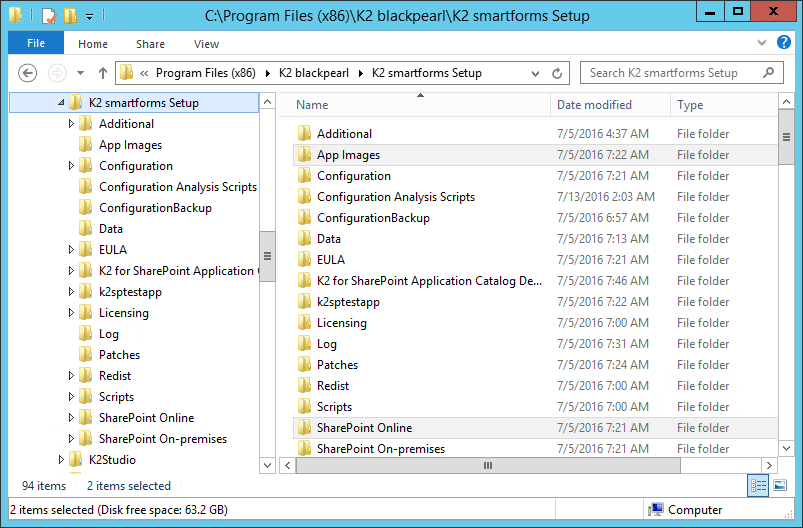Viewport: 803px width, 528px height.
Task: Click the Data folder icon in file list
Action: pos(305,239)
